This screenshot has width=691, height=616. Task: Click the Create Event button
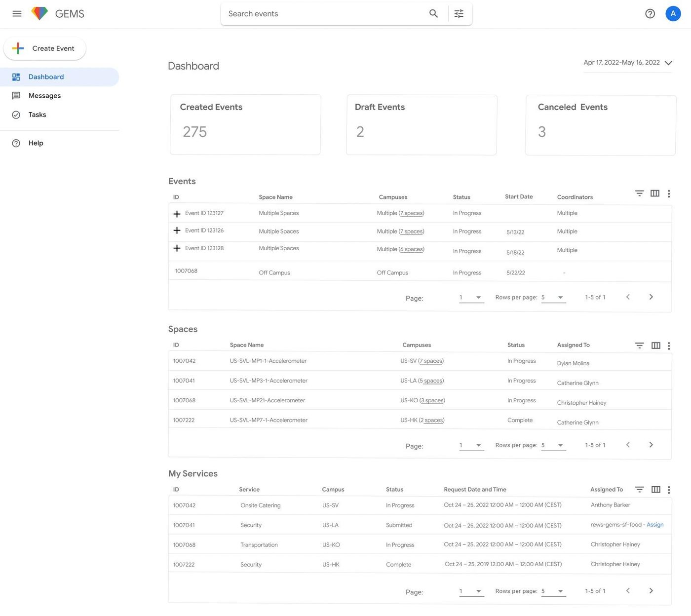pos(44,48)
